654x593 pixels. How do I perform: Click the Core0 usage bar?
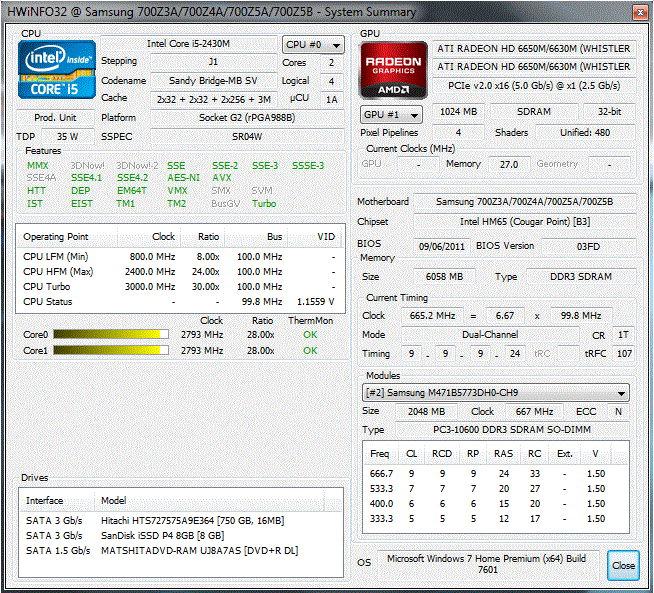click(111, 334)
